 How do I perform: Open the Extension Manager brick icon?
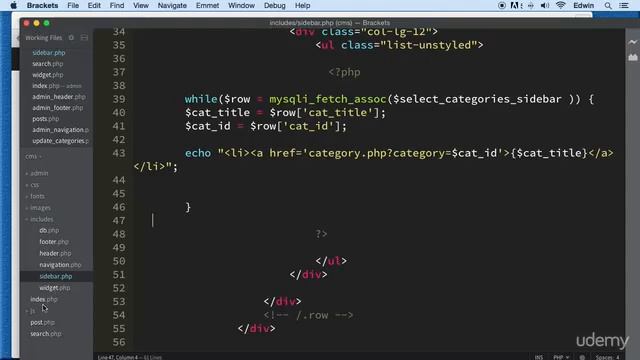[x=633, y=58]
